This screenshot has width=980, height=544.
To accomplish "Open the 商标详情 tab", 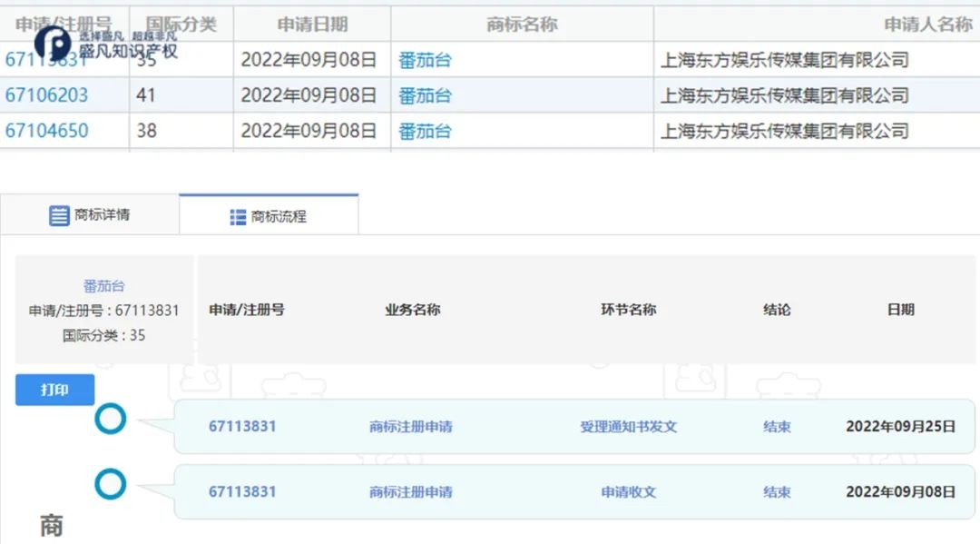I will tap(89, 215).
